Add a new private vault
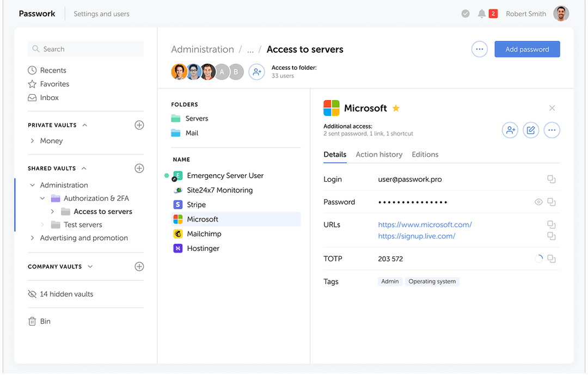Screen dimensions: 588x375 pyautogui.click(x=139, y=125)
